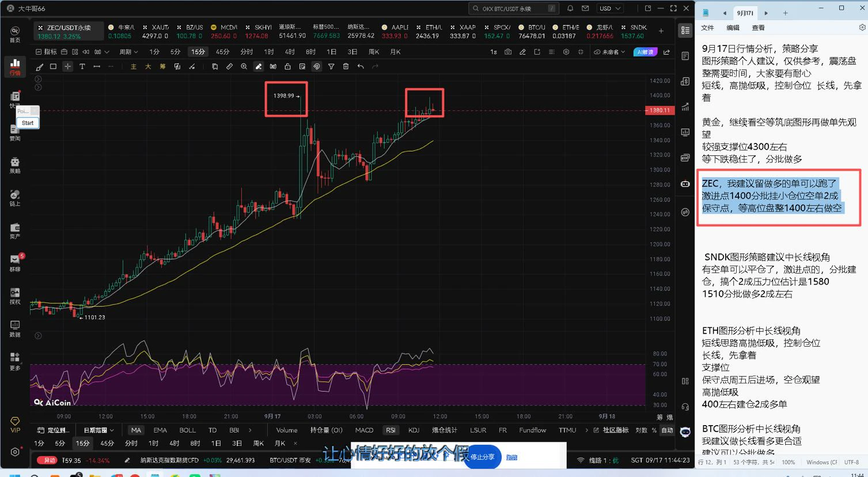Toggle the 自动 auto-scale option

tap(667, 430)
